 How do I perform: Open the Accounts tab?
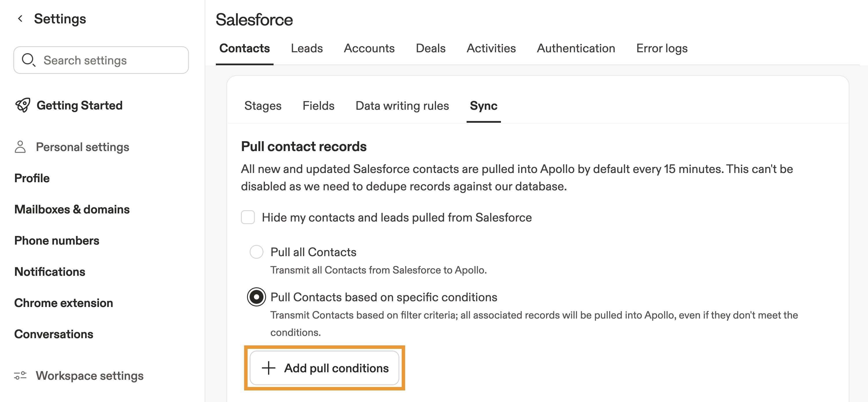369,49
